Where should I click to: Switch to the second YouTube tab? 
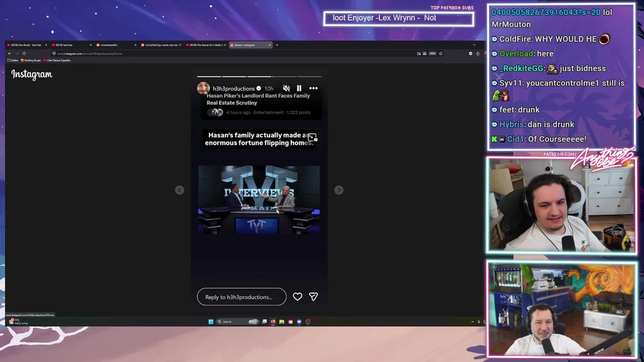[x=72, y=45]
